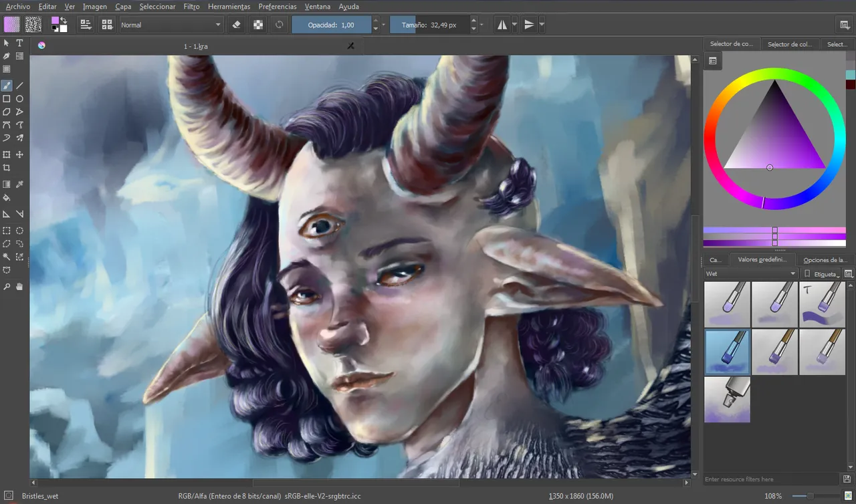Select the Polyline tool

[x=20, y=112]
